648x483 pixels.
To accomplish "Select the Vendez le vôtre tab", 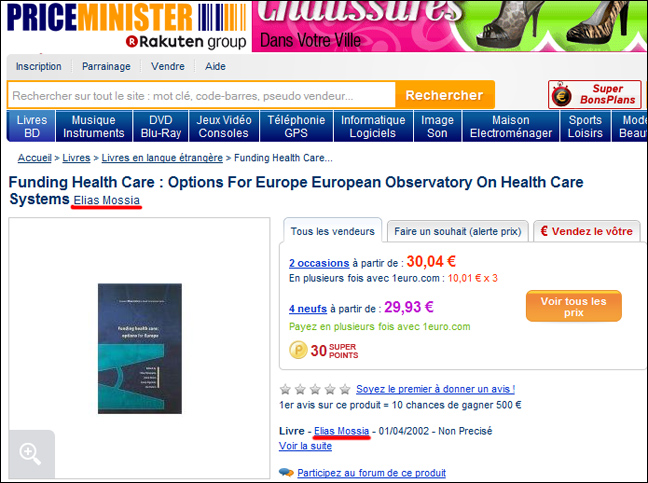I will pos(586,231).
